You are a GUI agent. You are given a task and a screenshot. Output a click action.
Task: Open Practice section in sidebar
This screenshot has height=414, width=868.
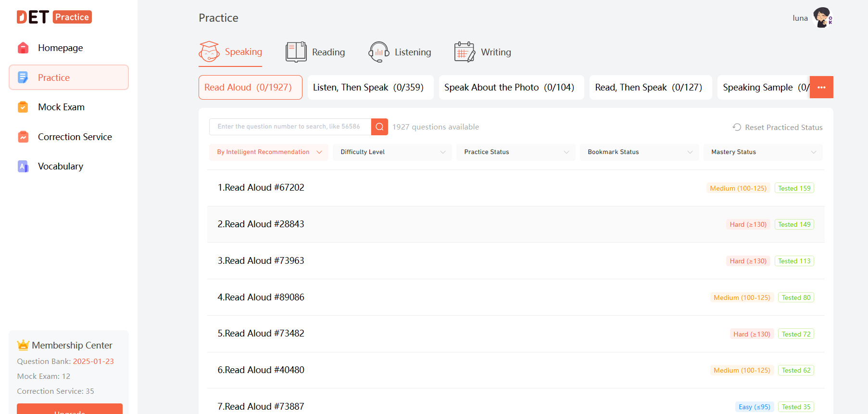[x=69, y=78]
